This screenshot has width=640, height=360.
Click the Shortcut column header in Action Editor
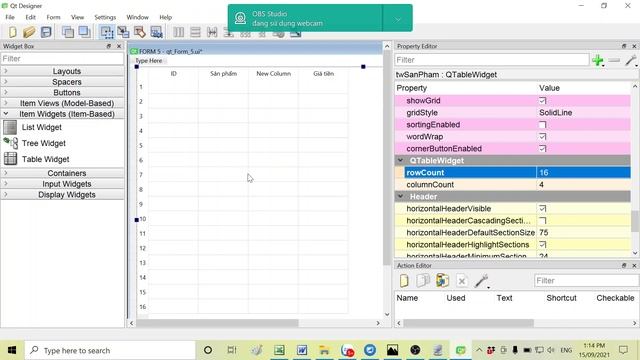561,298
